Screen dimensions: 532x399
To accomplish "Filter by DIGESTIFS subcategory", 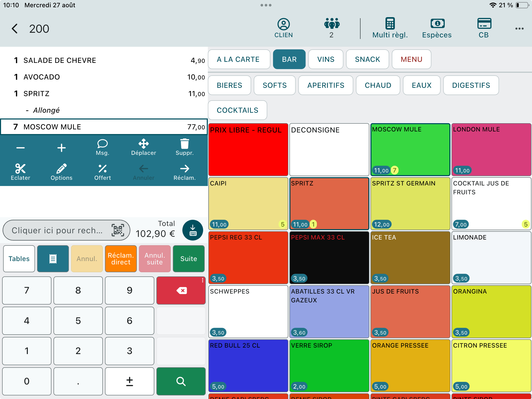I will [x=471, y=85].
